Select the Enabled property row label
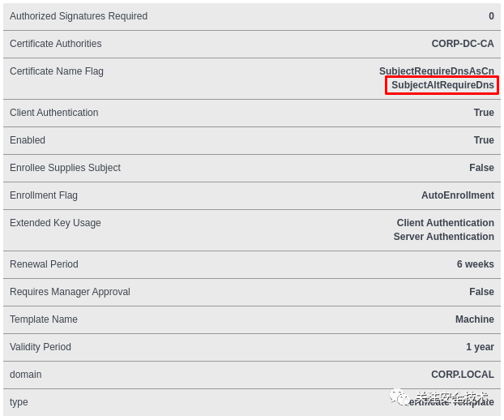The width and height of the screenshot is (504, 420). [28, 140]
